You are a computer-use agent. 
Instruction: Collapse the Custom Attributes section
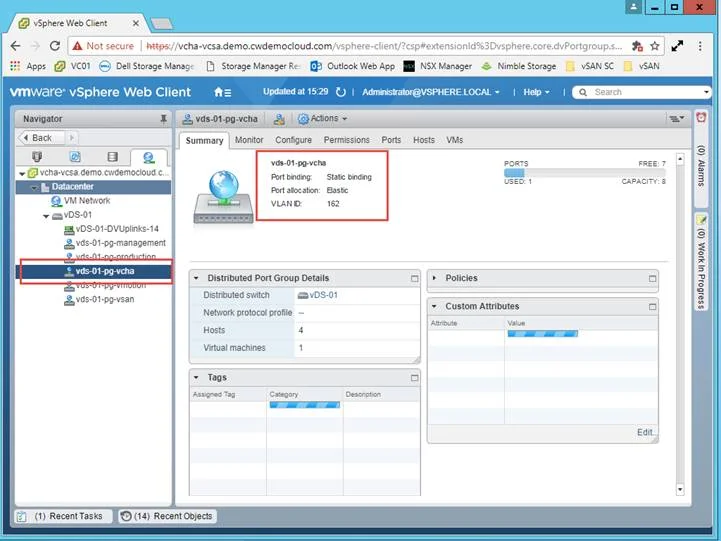point(435,306)
